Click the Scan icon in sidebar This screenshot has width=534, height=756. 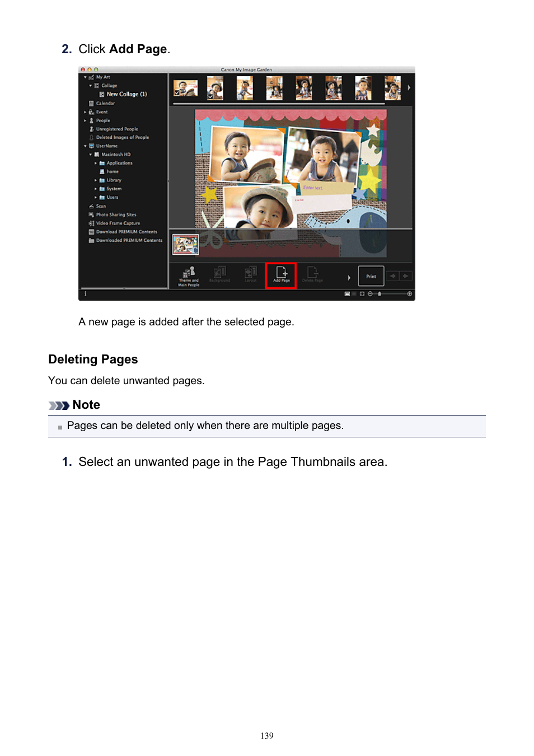coord(91,206)
